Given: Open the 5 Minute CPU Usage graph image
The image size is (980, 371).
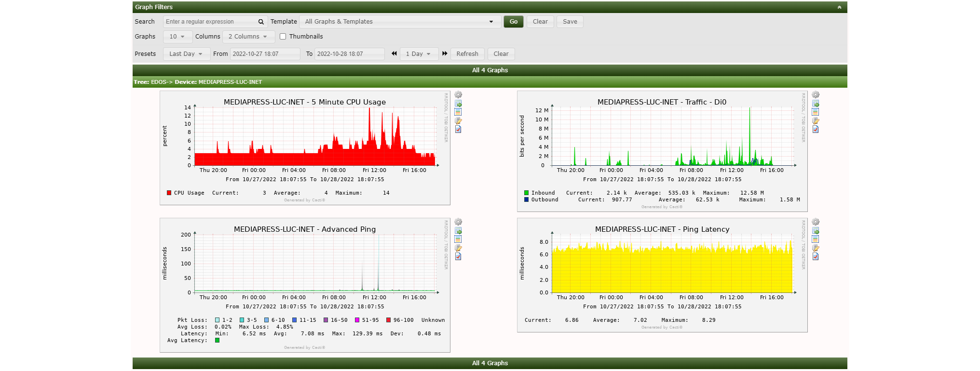Looking at the screenshot, I should tap(305, 148).
